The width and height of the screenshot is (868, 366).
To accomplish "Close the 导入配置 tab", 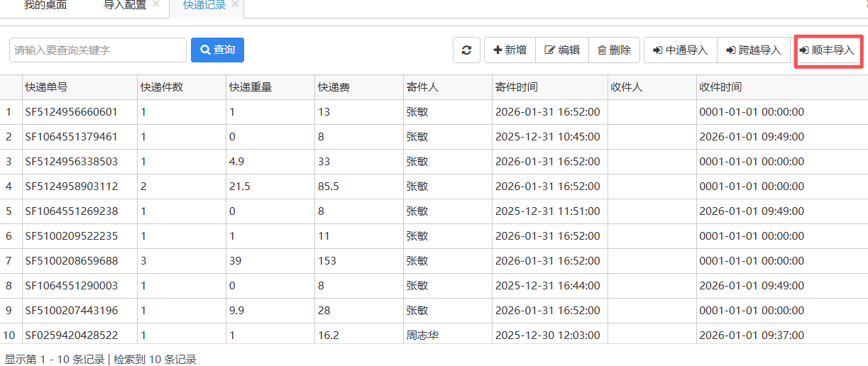I will [156, 5].
